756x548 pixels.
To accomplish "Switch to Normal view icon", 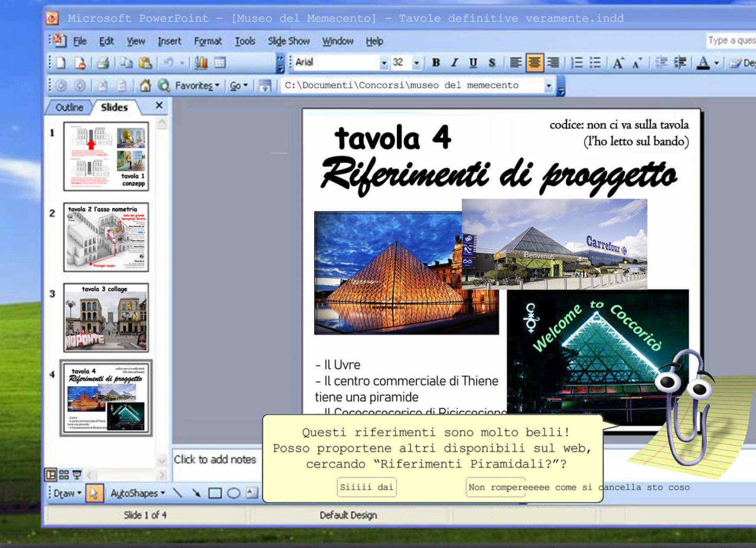I will 51,475.
